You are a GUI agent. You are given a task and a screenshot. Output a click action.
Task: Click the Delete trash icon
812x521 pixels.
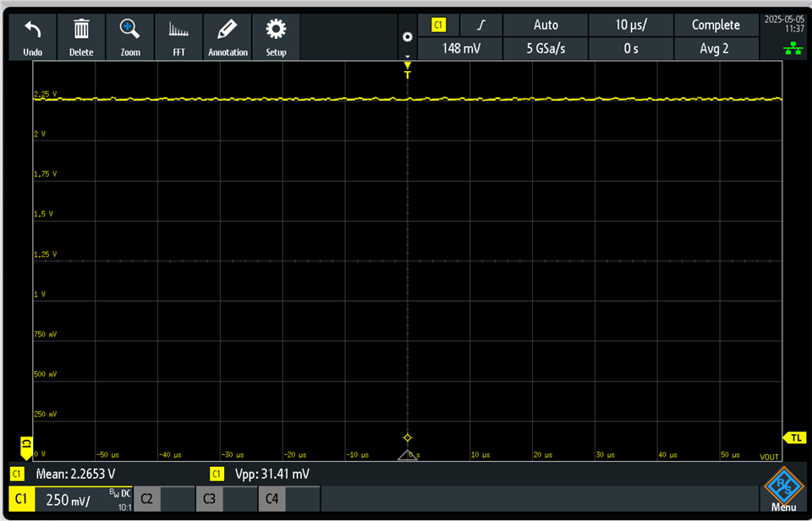(x=81, y=36)
